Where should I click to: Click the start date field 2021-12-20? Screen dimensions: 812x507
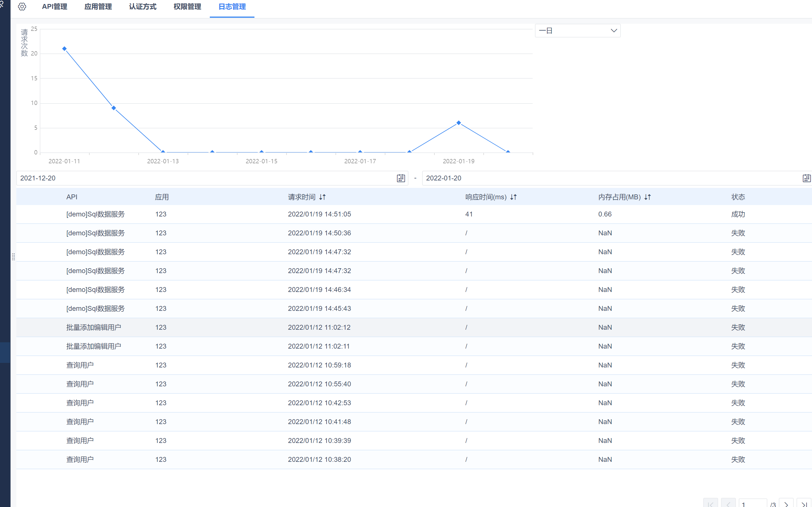201,178
